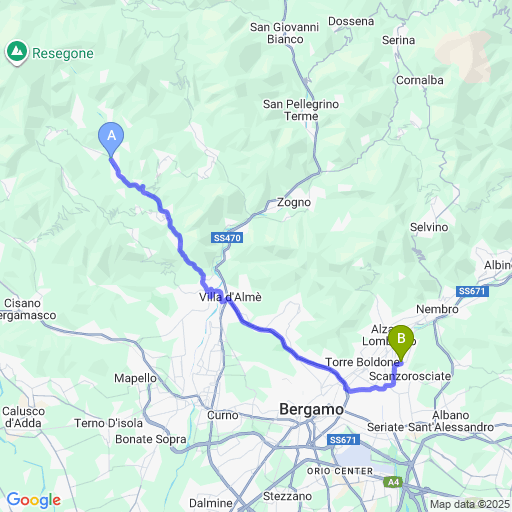Open the Google logo link

tap(34, 500)
